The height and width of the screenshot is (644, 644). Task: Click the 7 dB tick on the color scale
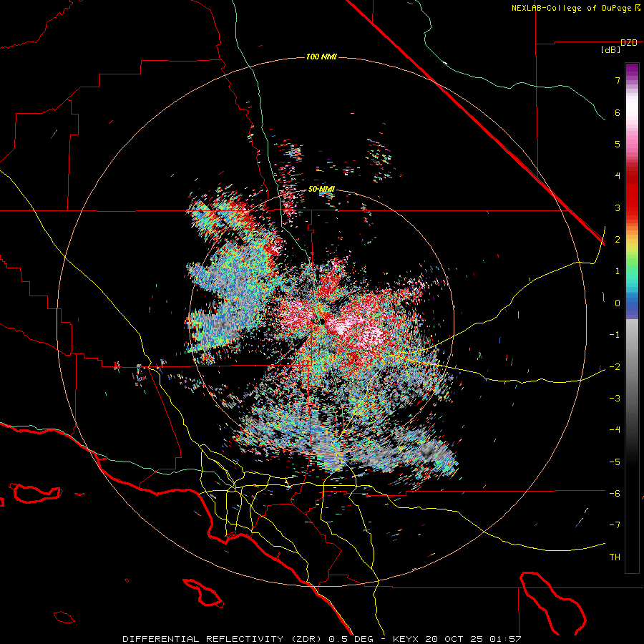coord(618,80)
